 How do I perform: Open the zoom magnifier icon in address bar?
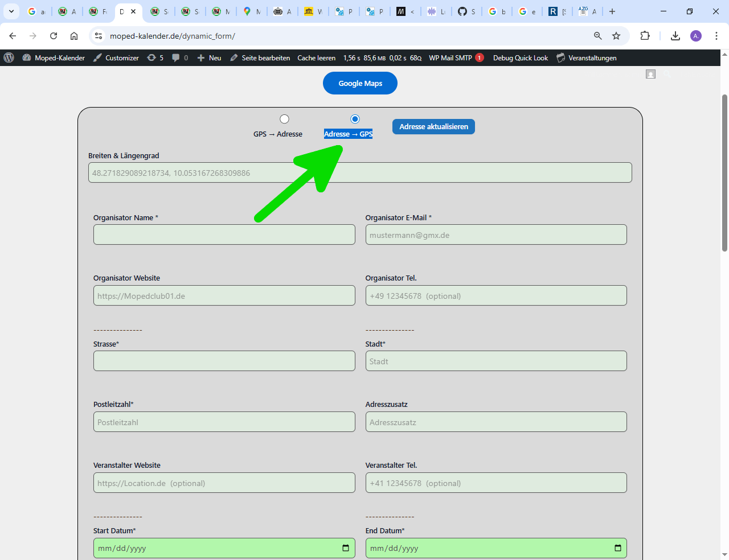click(x=598, y=36)
